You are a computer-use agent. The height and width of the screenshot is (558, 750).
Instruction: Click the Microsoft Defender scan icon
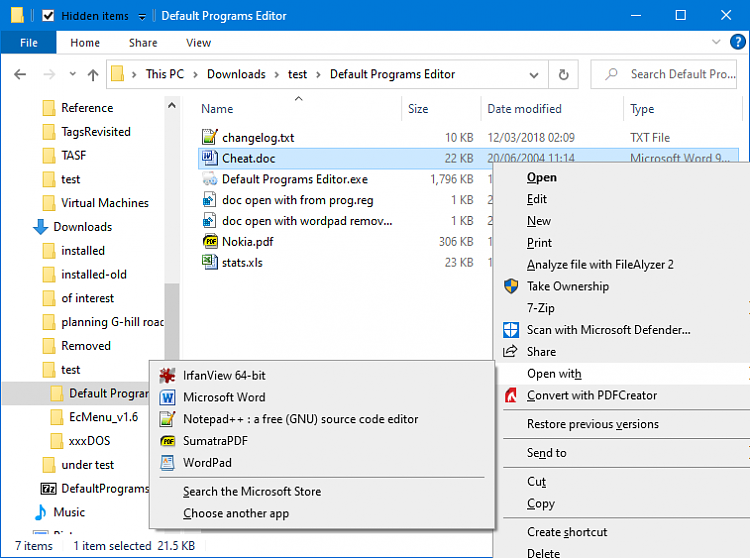coord(512,330)
